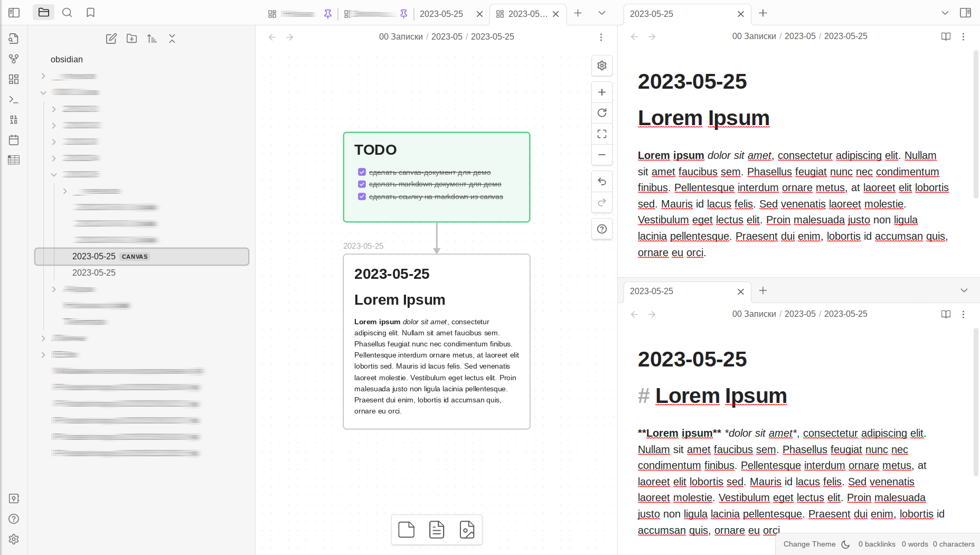Screen dimensions: 980x555
Task: Change sort order icon
Action: (x=152, y=39)
